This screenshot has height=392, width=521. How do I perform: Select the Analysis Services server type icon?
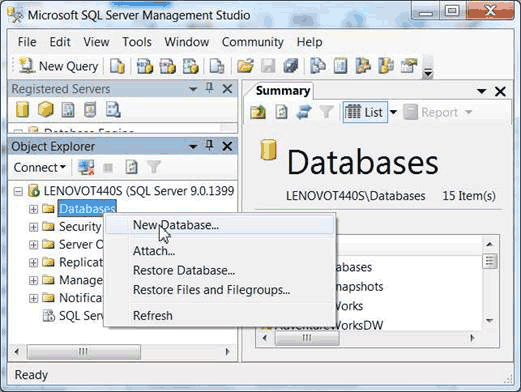point(45,110)
